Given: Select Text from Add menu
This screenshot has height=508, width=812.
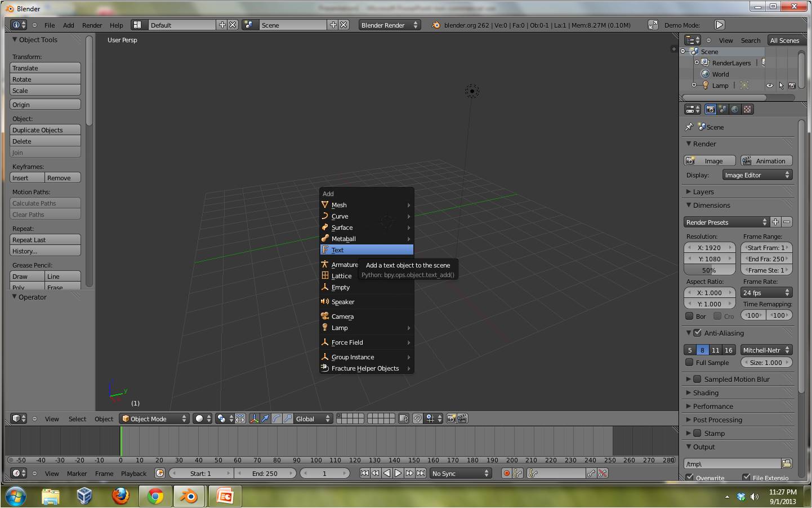Looking at the screenshot, I should (367, 250).
